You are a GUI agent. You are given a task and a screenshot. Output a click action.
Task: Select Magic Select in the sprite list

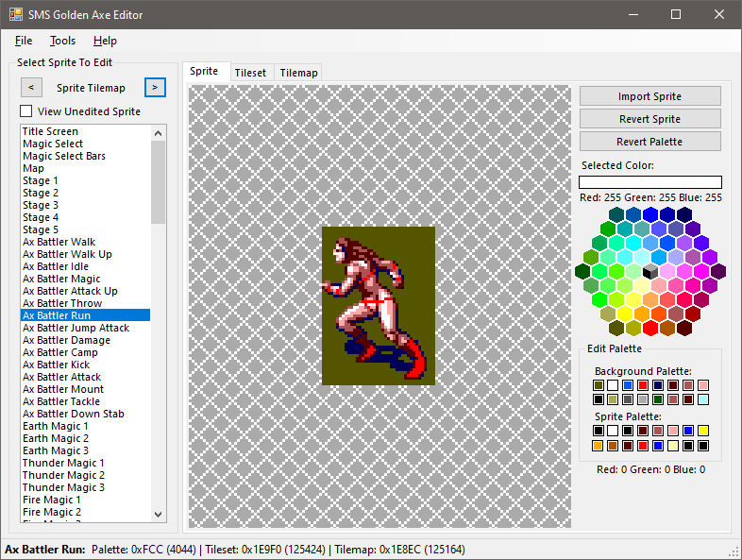tap(86, 144)
